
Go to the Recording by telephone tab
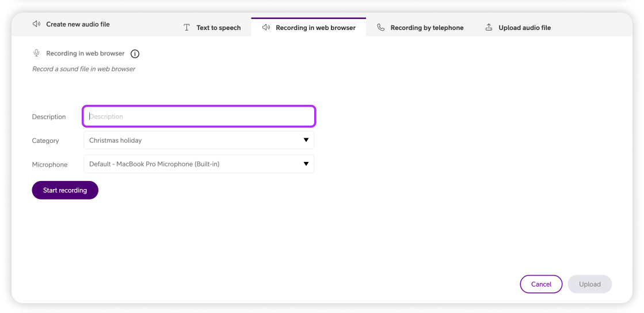(426, 28)
